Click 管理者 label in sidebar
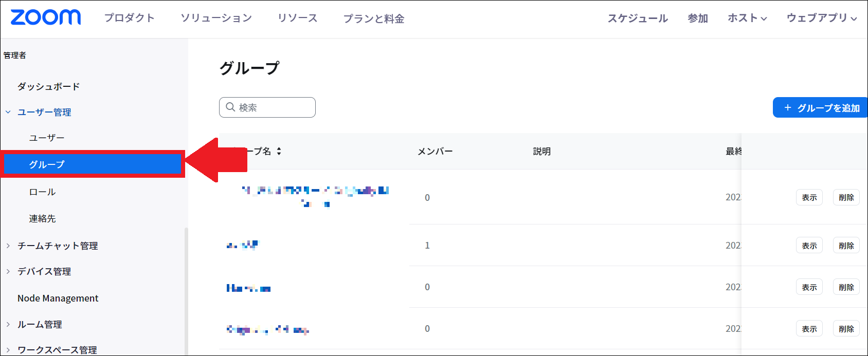Viewport: 868px width, 356px height. point(15,55)
